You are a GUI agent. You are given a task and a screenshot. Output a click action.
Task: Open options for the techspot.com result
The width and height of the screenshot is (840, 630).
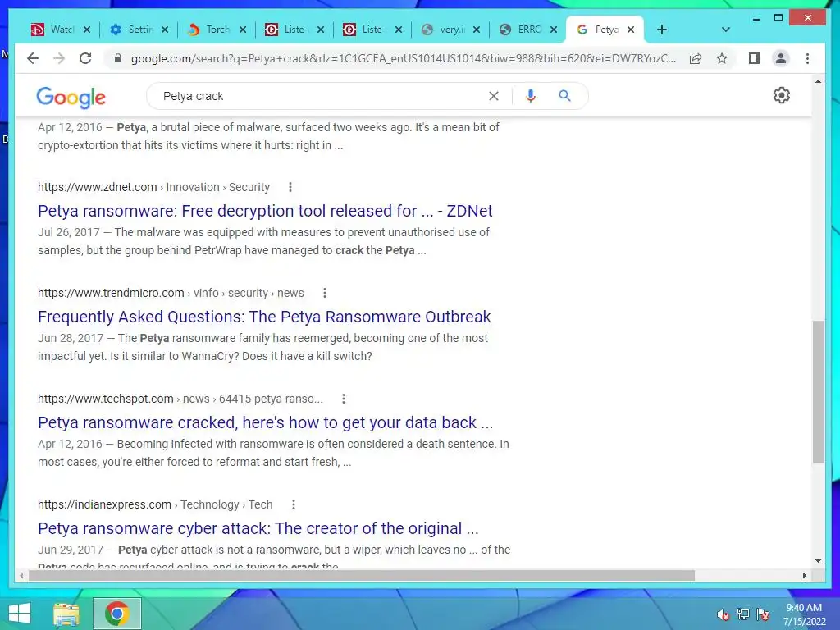344,399
